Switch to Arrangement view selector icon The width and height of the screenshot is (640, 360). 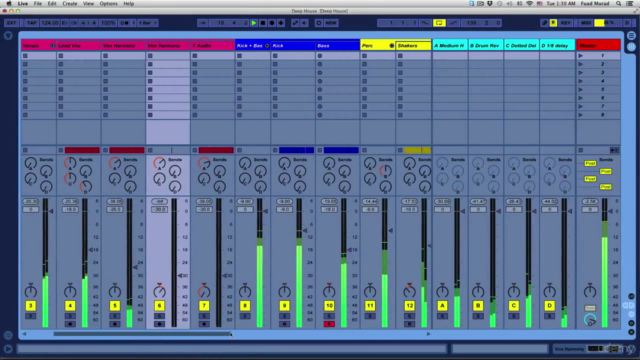pos(631,36)
